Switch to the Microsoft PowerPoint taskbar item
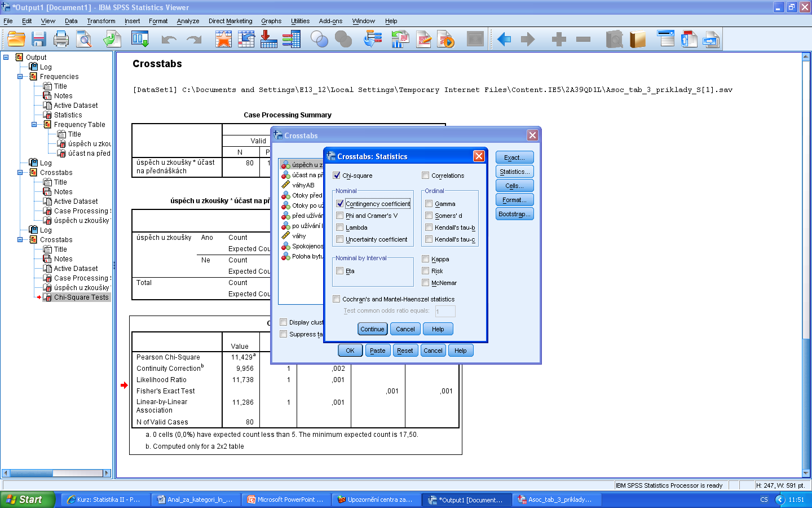The height and width of the screenshot is (508, 812). click(286, 500)
